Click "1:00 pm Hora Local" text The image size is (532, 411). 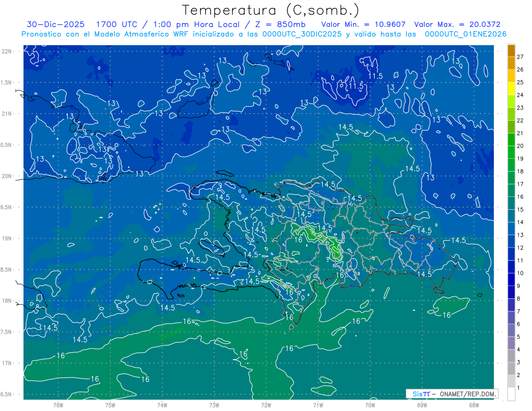click(196, 24)
